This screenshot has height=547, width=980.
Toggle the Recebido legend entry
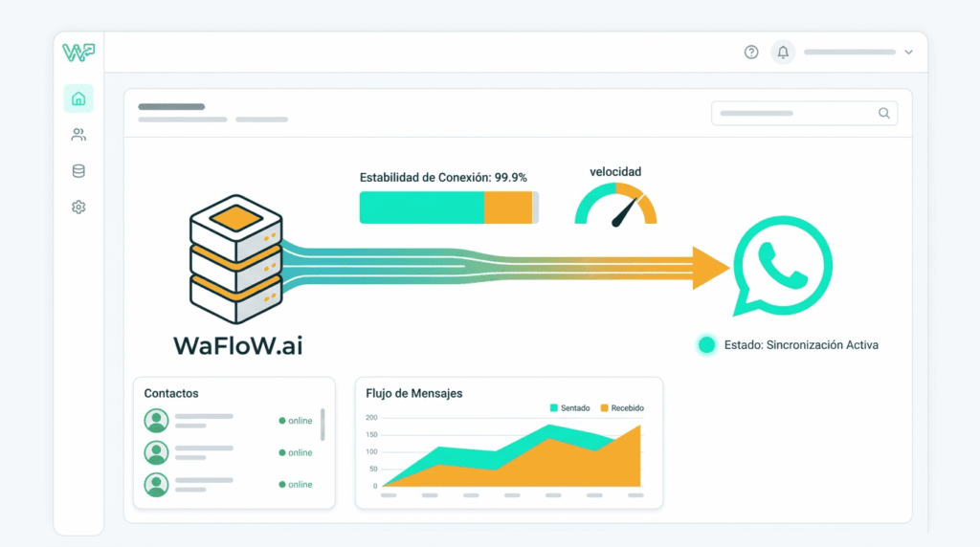click(x=622, y=408)
